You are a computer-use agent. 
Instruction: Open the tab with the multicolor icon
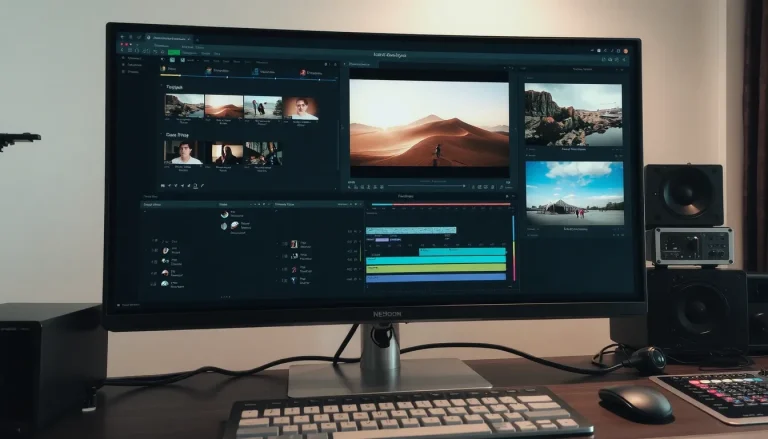[216, 71]
